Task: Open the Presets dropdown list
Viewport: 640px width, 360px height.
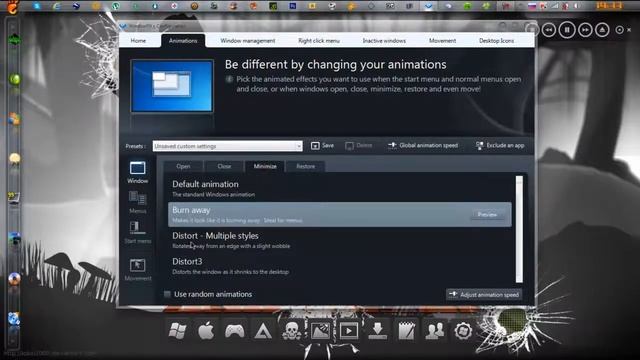Action: point(299,146)
